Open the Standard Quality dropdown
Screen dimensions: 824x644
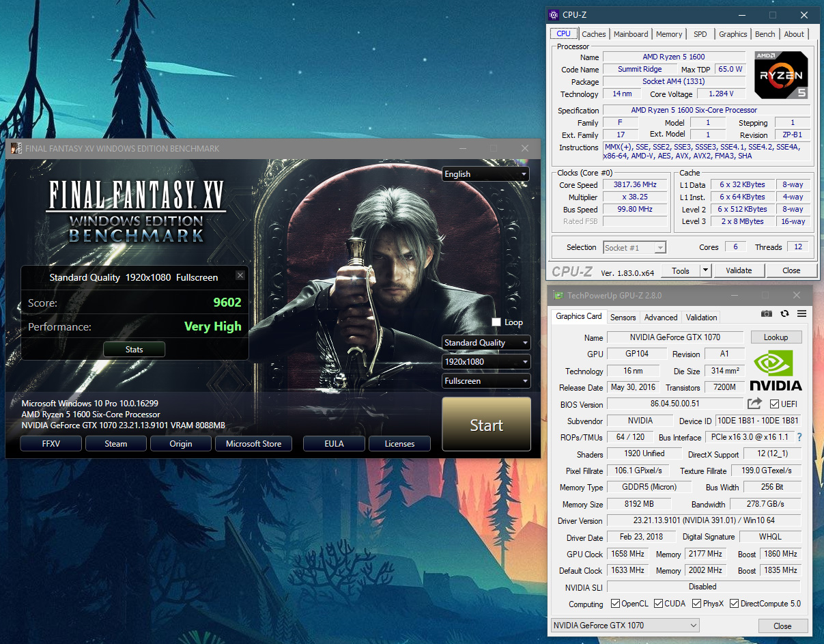pos(486,343)
